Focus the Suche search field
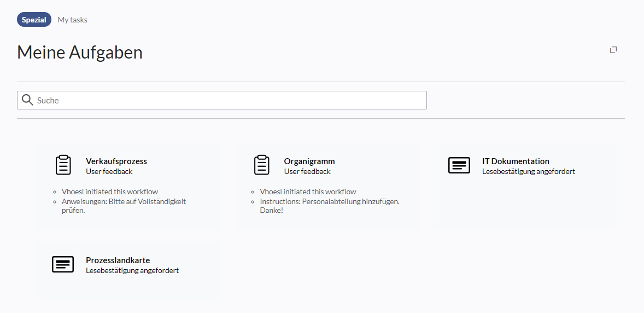Viewport: 644px width, 313px height. point(230,100)
